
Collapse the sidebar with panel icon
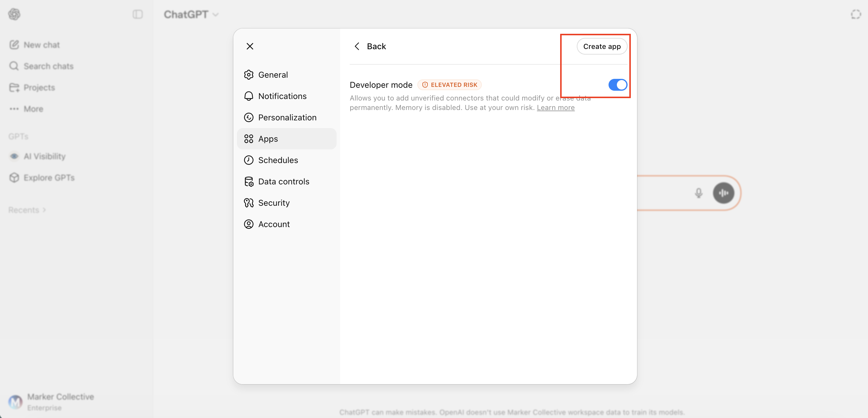(137, 14)
